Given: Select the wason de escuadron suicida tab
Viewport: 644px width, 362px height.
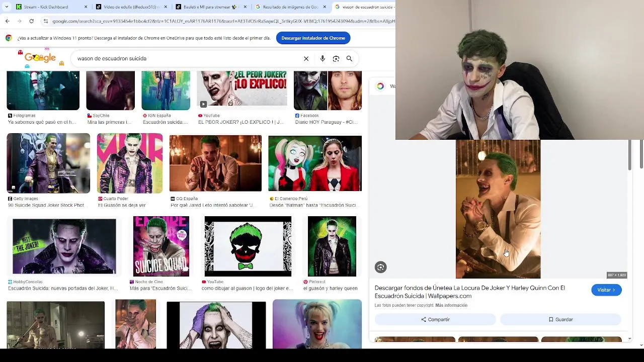Looking at the screenshot, I should [364, 7].
